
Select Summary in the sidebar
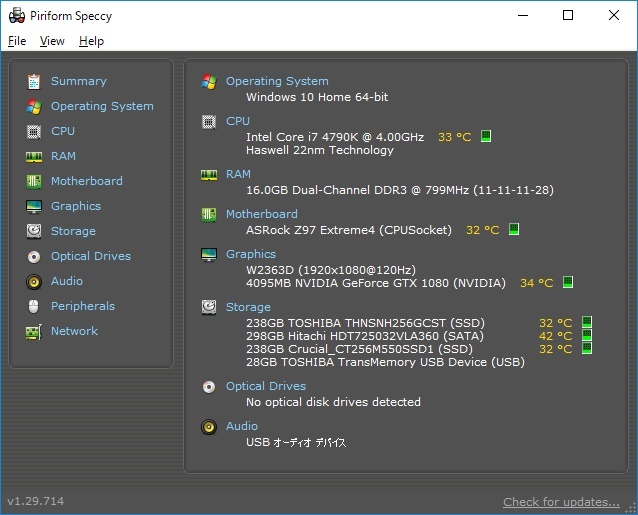tap(79, 81)
